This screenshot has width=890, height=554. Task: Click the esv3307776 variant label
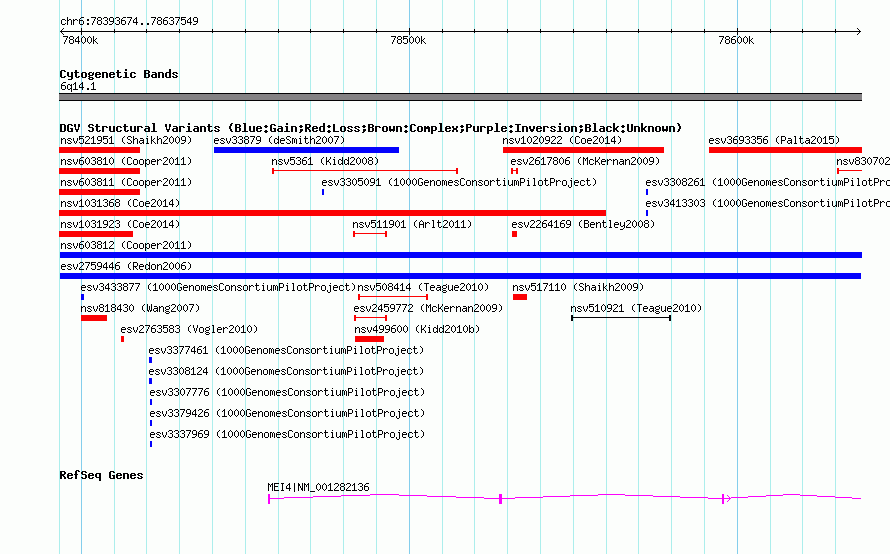click(x=287, y=392)
